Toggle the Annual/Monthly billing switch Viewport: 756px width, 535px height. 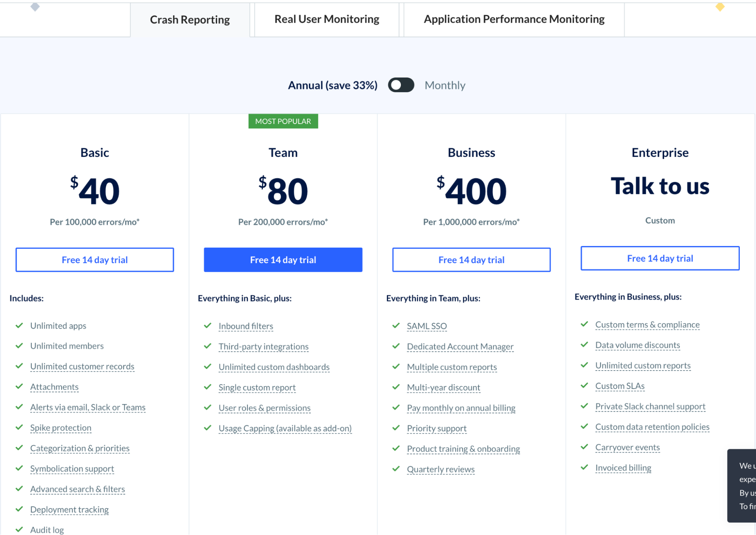click(x=401, y=85)
